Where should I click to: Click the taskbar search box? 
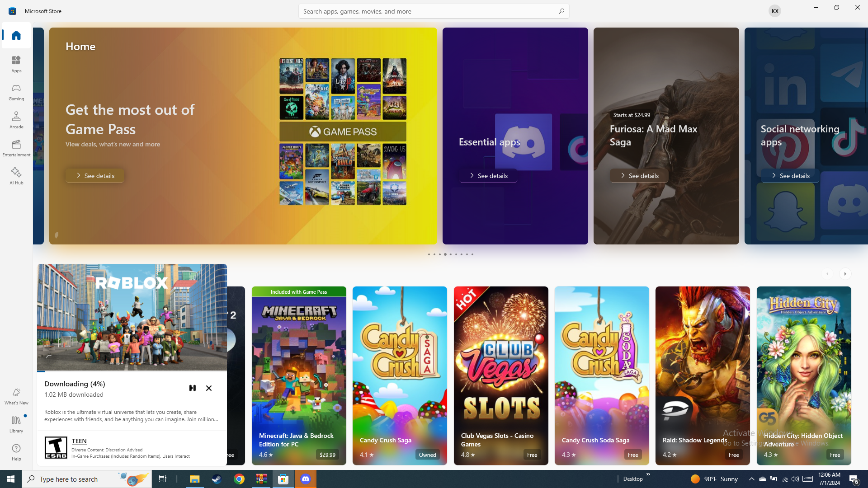[x=87, y=479]
